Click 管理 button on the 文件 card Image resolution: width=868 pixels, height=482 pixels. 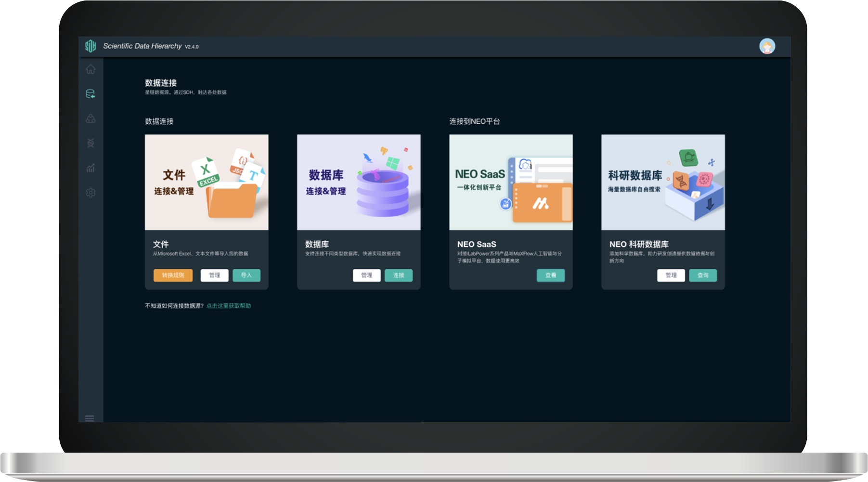(x=215, y=275)
